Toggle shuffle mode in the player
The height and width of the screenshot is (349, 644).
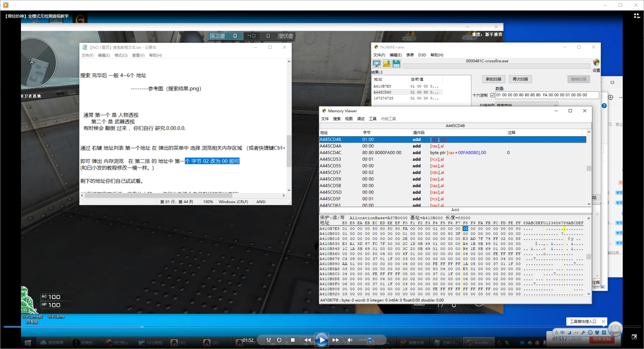[269, 340]
